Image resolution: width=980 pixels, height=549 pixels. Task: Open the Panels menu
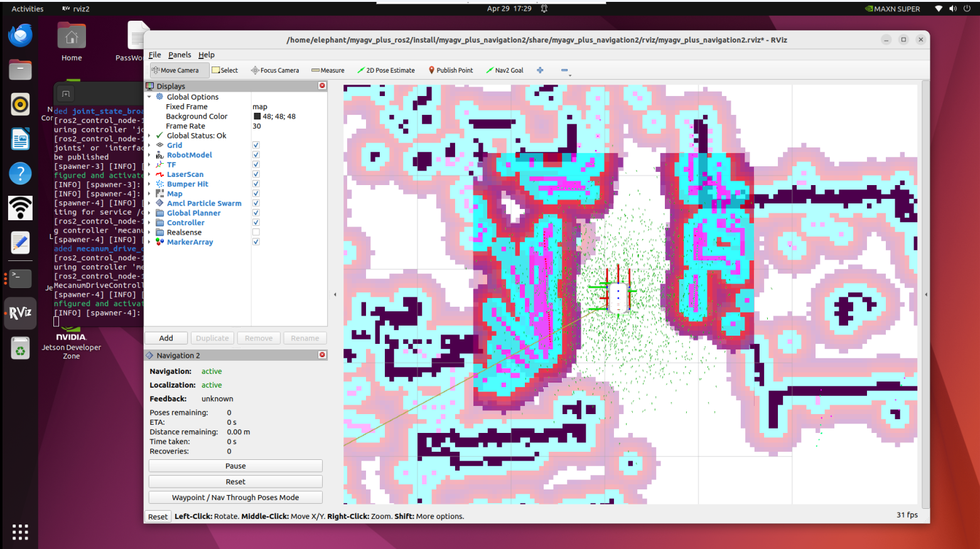(180, 55)
